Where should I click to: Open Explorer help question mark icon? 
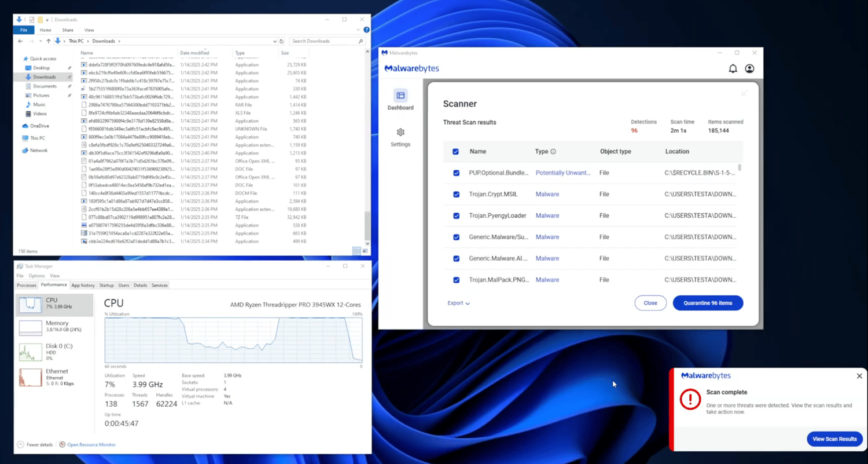[366, 30]
